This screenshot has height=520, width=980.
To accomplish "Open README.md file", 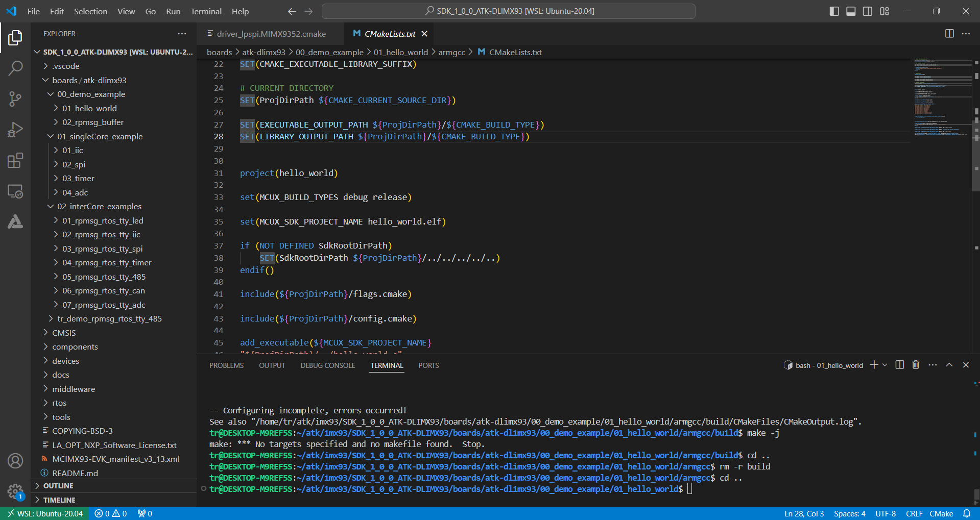I will coord(113,473).
